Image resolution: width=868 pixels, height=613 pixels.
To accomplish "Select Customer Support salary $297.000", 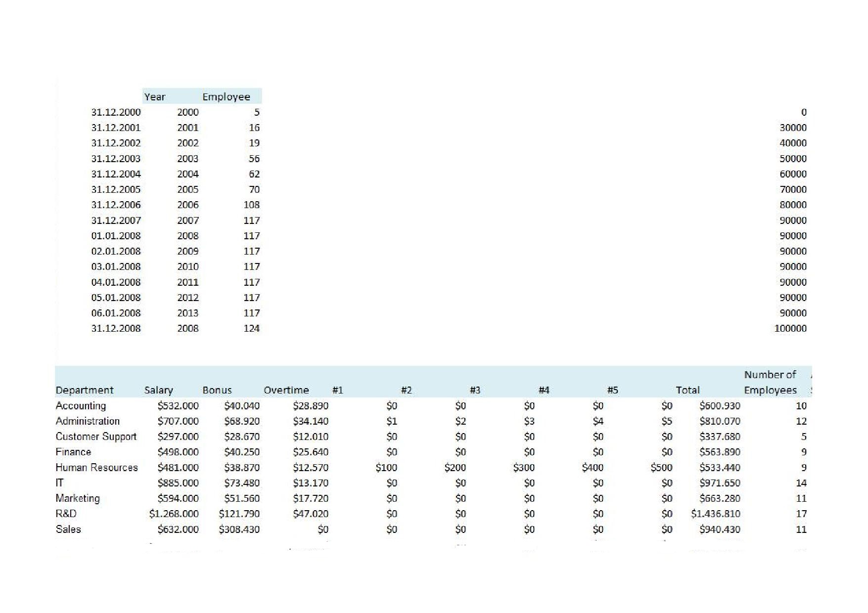I will [x=178, y=437].
